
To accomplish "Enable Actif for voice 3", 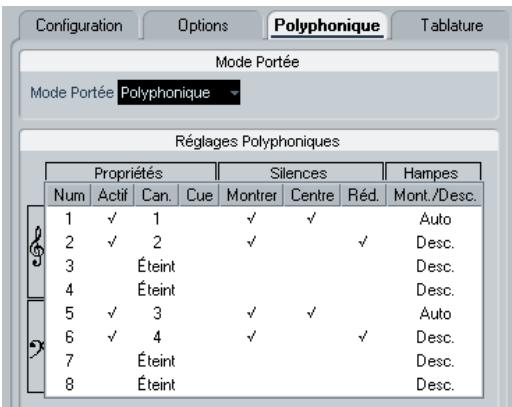I will point(112,266).
